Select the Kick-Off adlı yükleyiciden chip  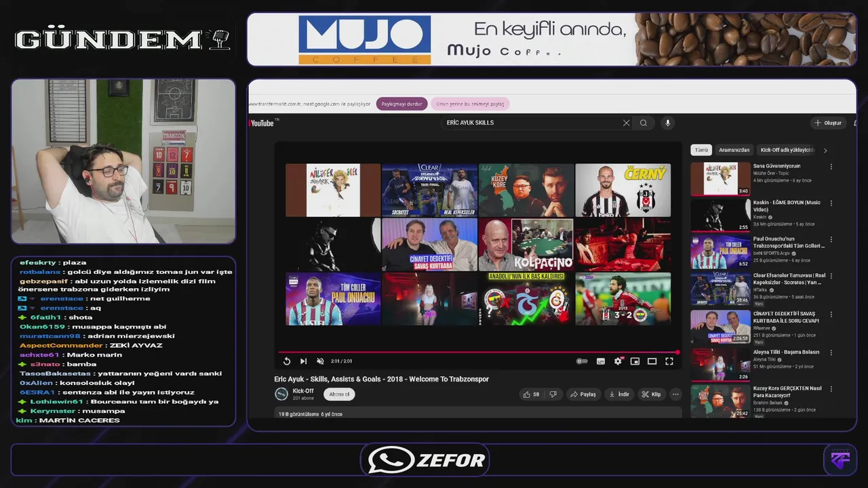point(787,150)
